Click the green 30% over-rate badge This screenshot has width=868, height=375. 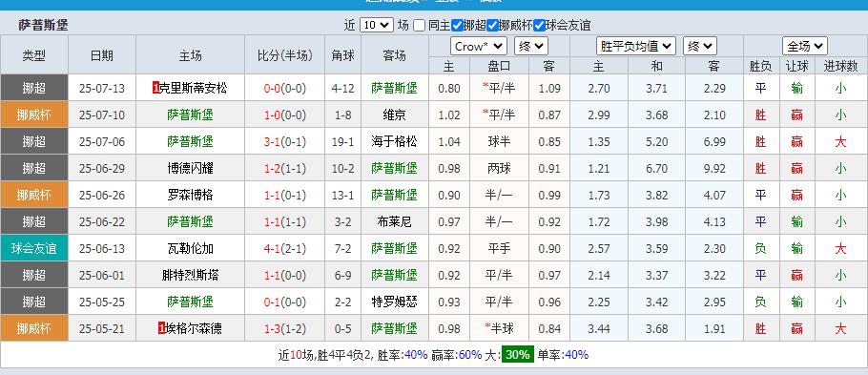click(518, 355)
